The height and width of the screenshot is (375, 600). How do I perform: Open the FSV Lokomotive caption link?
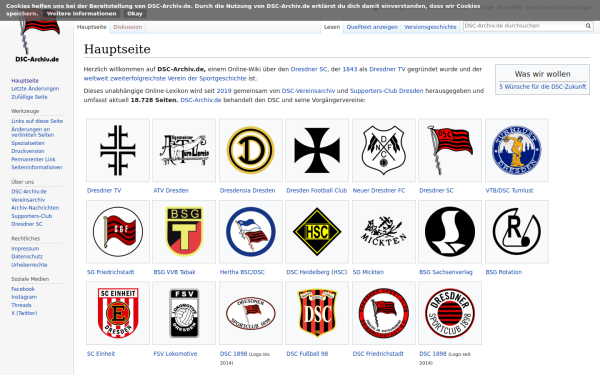click(x=175, y=354)
